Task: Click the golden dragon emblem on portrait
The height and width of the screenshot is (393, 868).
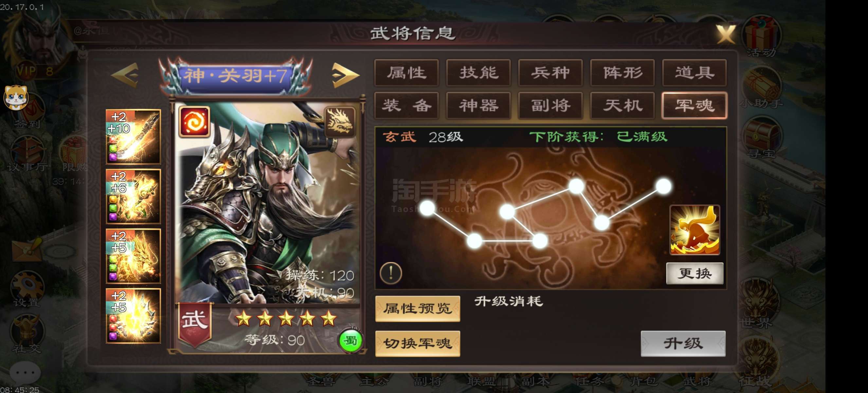Action: (x=340, y=121)
